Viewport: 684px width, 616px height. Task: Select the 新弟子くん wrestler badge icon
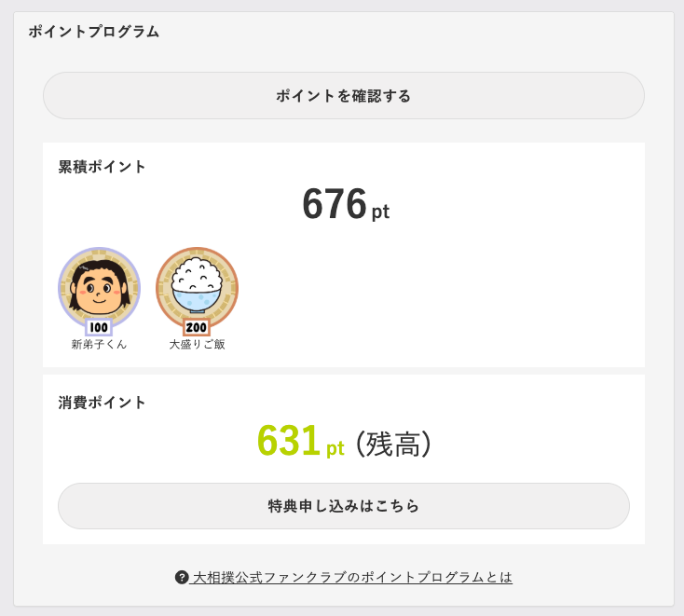pos(99,292)
